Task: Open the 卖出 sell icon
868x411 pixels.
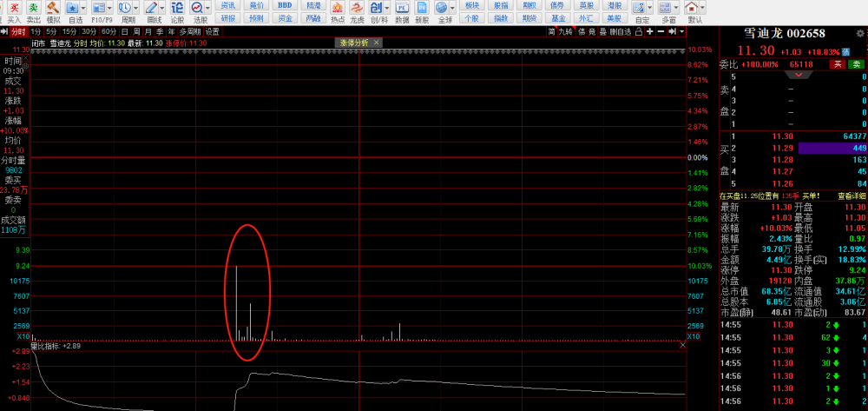Action: point(35,8)
